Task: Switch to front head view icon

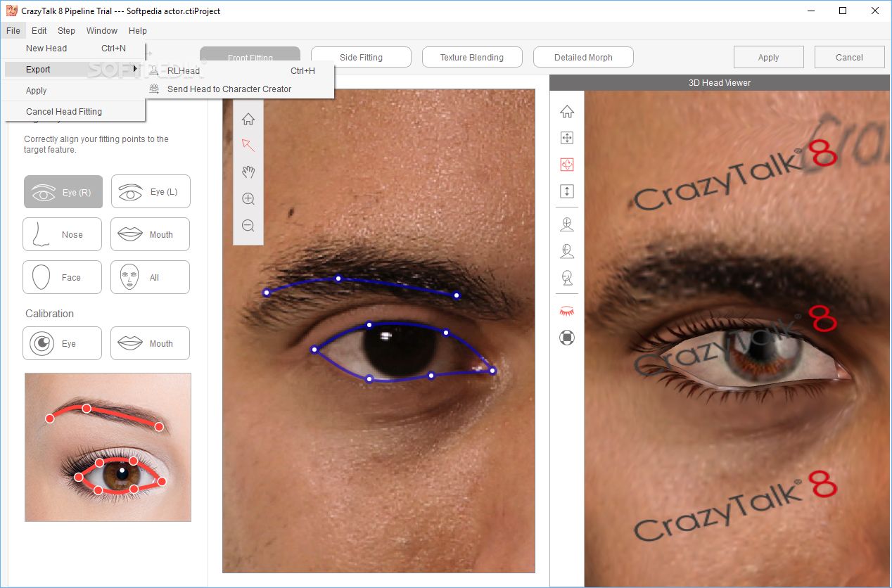Action: [x=567, y=224]
